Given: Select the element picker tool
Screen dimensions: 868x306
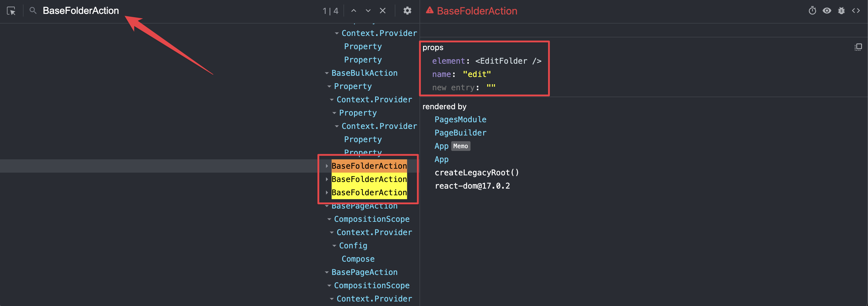Looking at the screenshot, I should click(x=11, y=11).
